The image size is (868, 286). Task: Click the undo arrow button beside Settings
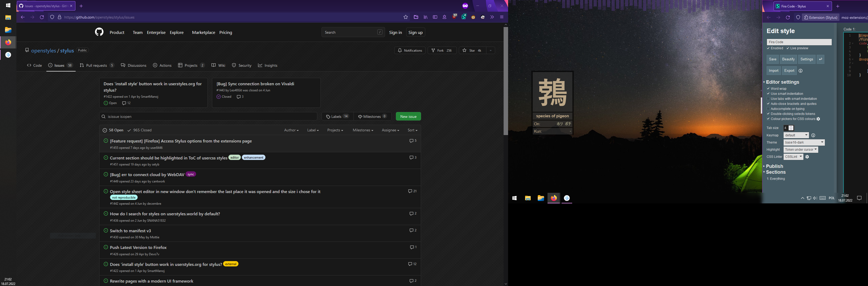click(820, 59)
